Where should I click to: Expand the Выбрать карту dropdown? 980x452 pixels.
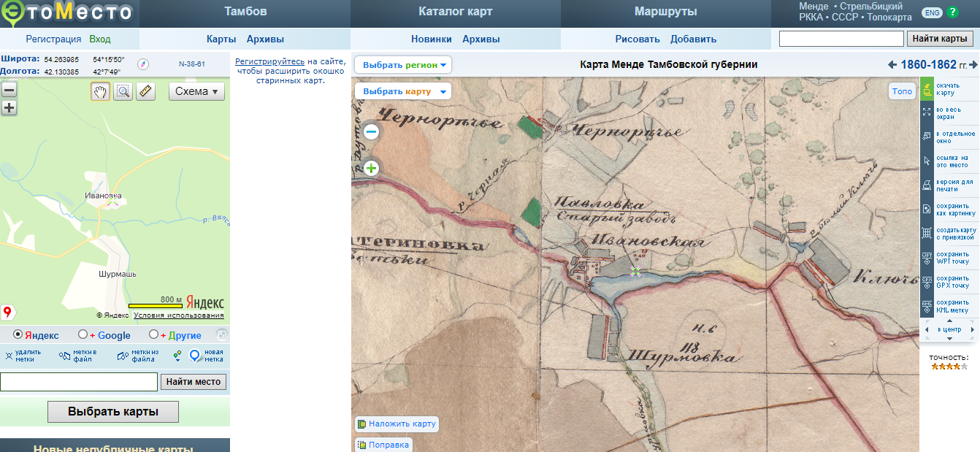pyautogui.click(x=403, y=91)
